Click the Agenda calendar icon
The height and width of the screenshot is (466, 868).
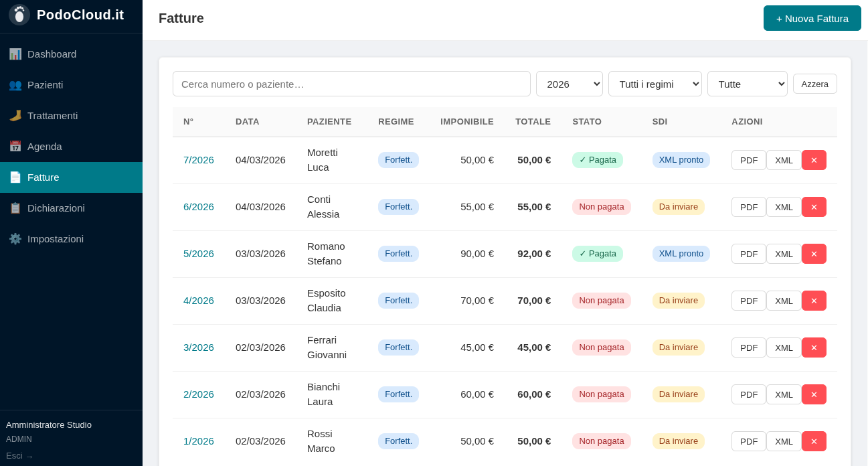point(15,146)
